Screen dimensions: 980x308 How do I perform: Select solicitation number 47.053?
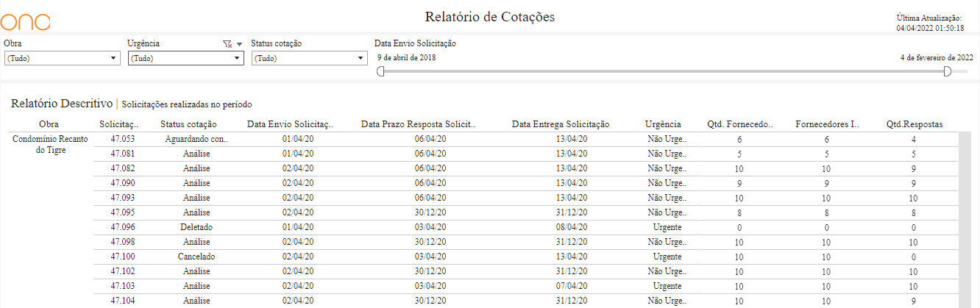pyautogui.click(x=122, y=139)
